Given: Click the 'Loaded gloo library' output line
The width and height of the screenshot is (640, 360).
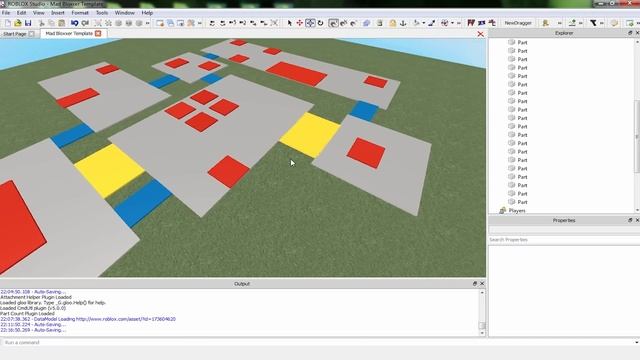Looking at the screenshot, I should click(x=53, y=303).
